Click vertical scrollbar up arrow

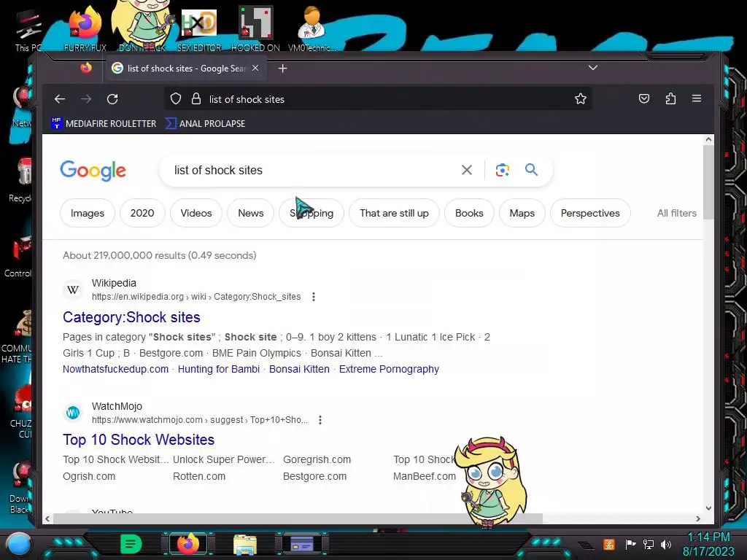tap(708, 139)
